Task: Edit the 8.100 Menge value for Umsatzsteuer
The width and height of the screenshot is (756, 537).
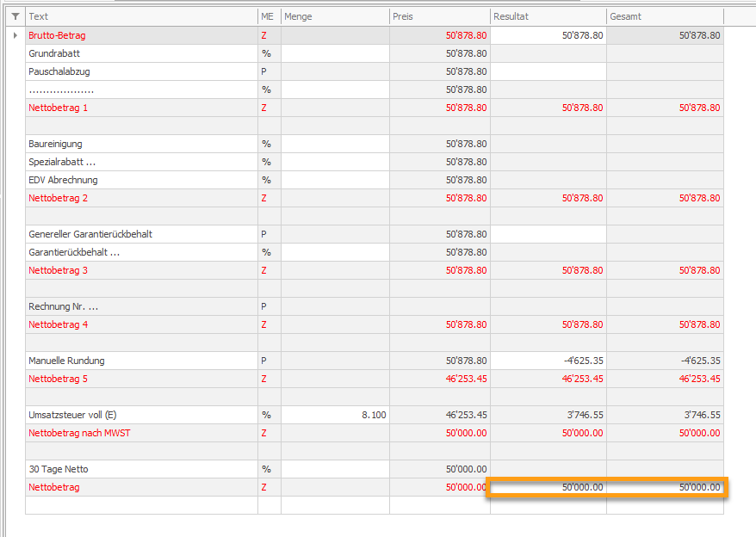Action: pos(335,415)
